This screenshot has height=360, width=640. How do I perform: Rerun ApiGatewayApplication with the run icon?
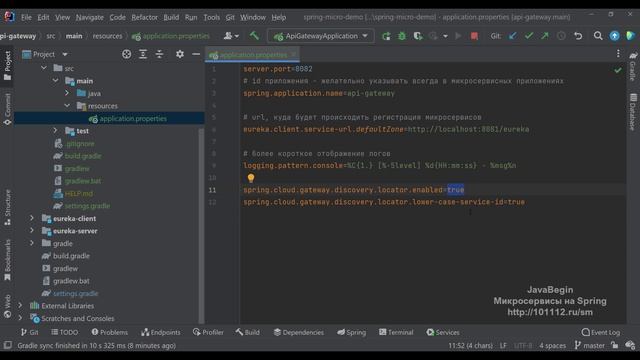[x=386, y=36]
